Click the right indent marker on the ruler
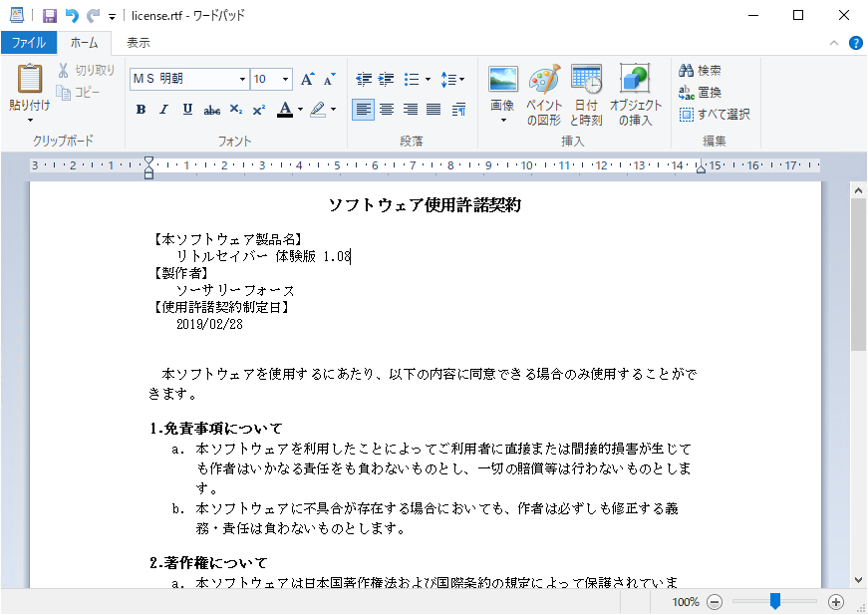Screen dimensions: 868x615 tap(701, 168)
